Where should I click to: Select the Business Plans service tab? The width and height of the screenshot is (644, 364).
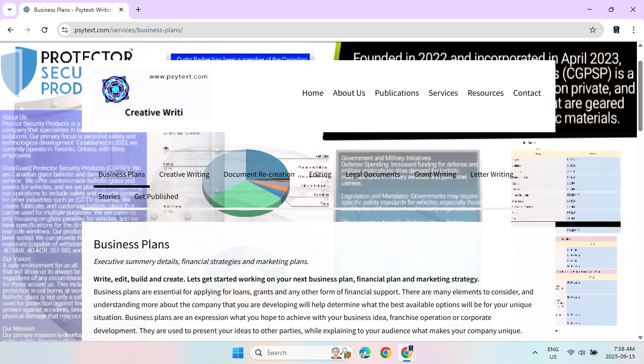pos(122,174)
